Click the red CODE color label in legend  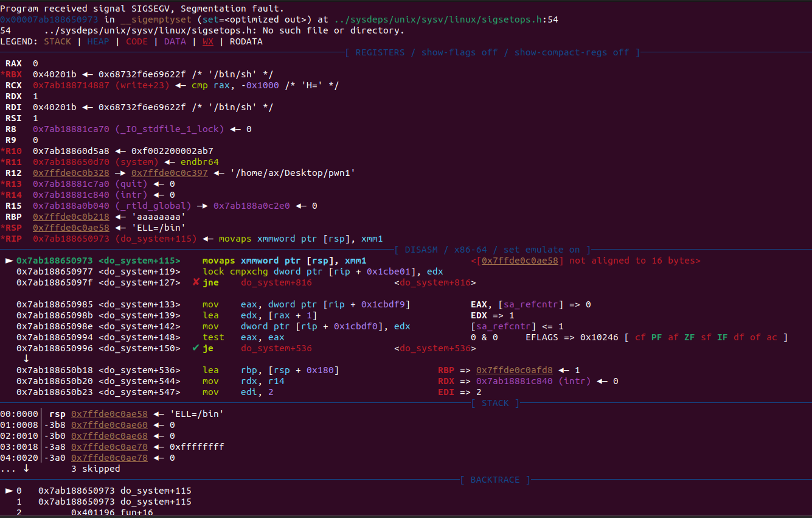tap(136, 41)
